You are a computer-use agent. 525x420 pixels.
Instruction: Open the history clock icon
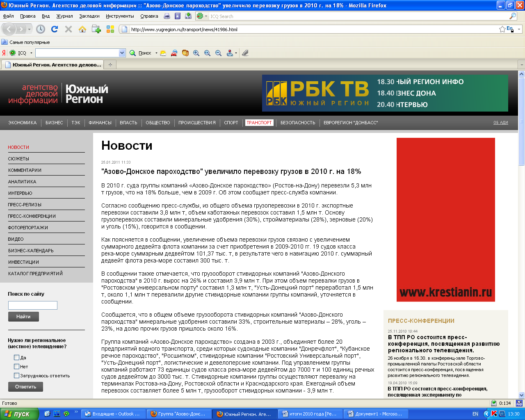pos(40,29)
